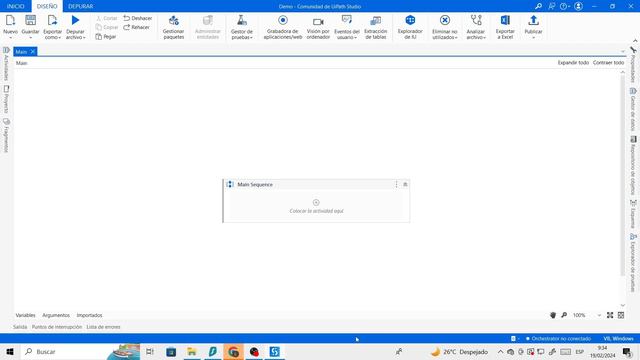Open the Variables panel
This screenshot has height=360, width=640.
pyautogui.click(x=25, y=315)
